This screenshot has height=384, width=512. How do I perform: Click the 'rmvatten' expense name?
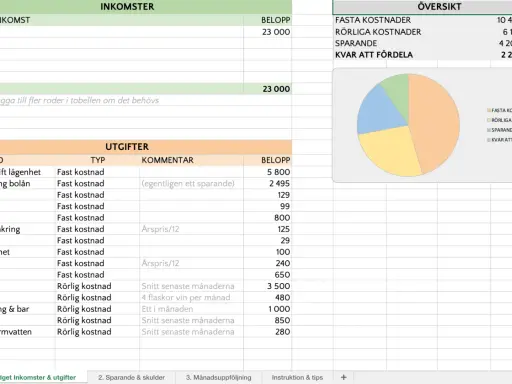(16, 332)
